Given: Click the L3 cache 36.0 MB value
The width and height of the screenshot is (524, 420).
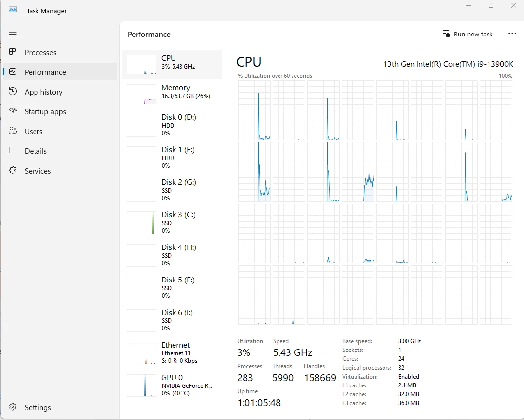Looking at the screenshot, I should click(x=408, y=403).
